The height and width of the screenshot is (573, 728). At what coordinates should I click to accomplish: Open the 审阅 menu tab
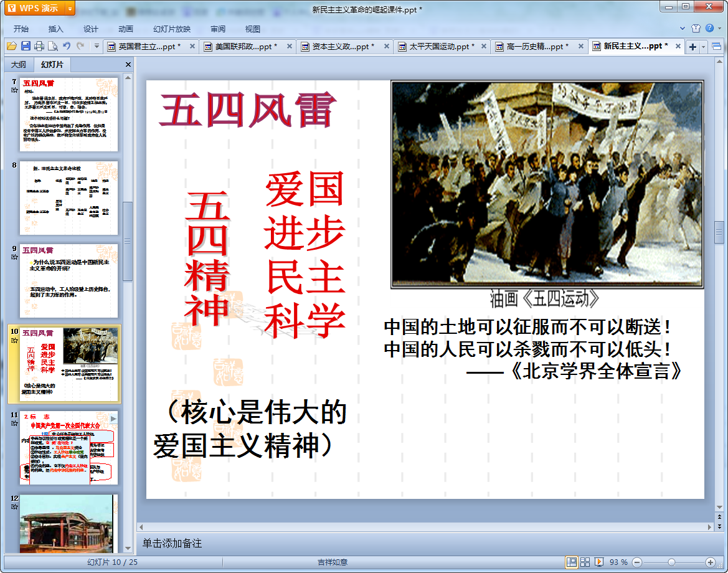point(218,29)
